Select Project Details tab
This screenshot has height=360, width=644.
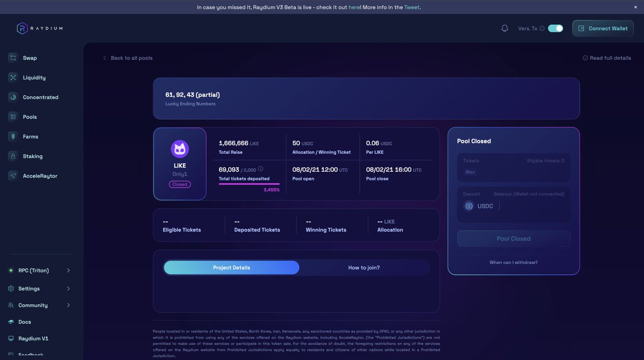click(x=231, y=268)
